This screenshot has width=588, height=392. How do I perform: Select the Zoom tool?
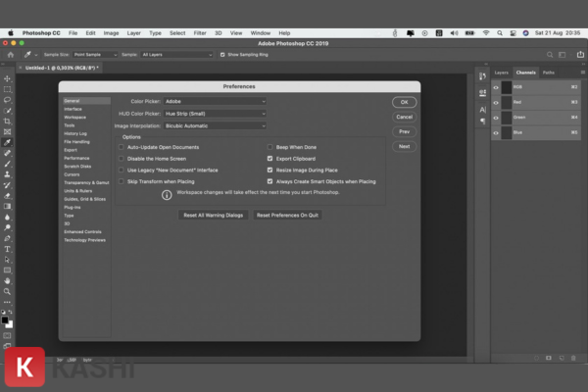(7, 291)
